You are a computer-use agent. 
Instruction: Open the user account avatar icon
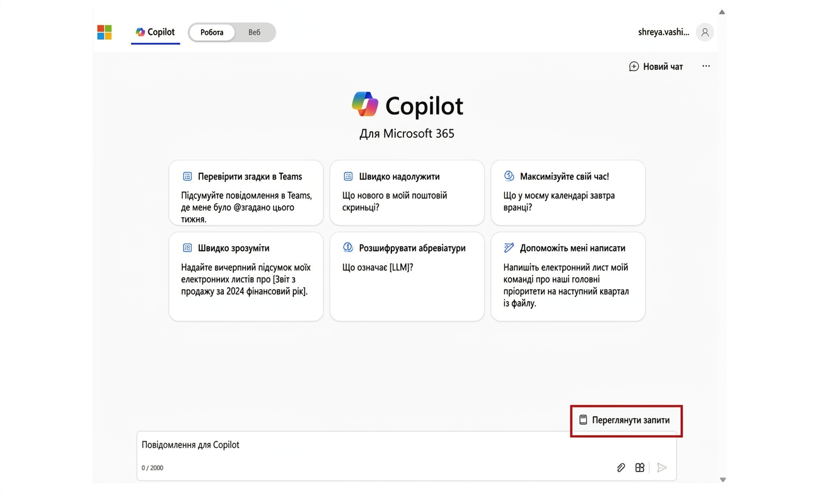[x=705, y=32]
